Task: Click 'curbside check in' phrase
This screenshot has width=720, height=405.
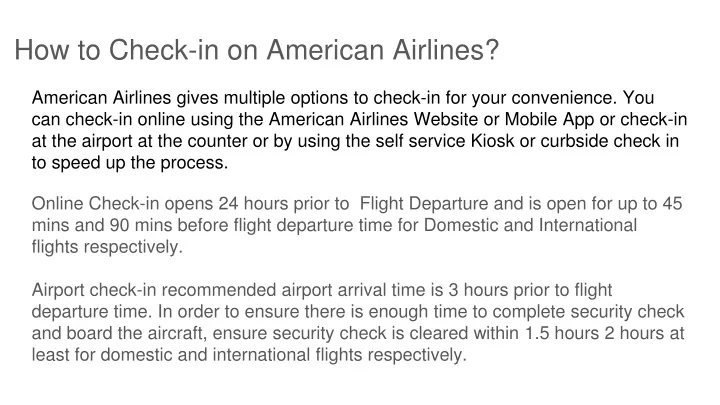Action: tap(610, 141)
